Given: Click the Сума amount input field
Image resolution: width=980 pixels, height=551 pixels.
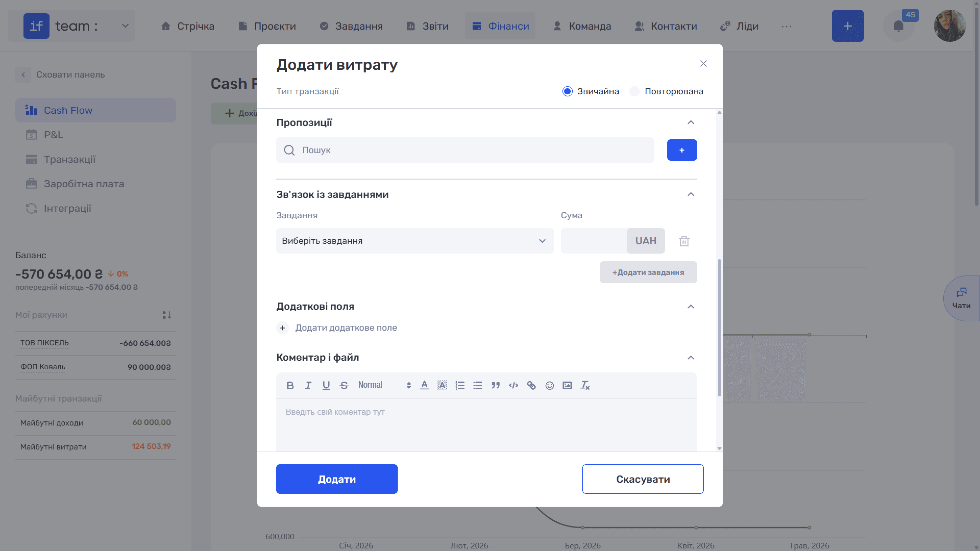Looking at the screenshot, I should (x=593, y=241).
